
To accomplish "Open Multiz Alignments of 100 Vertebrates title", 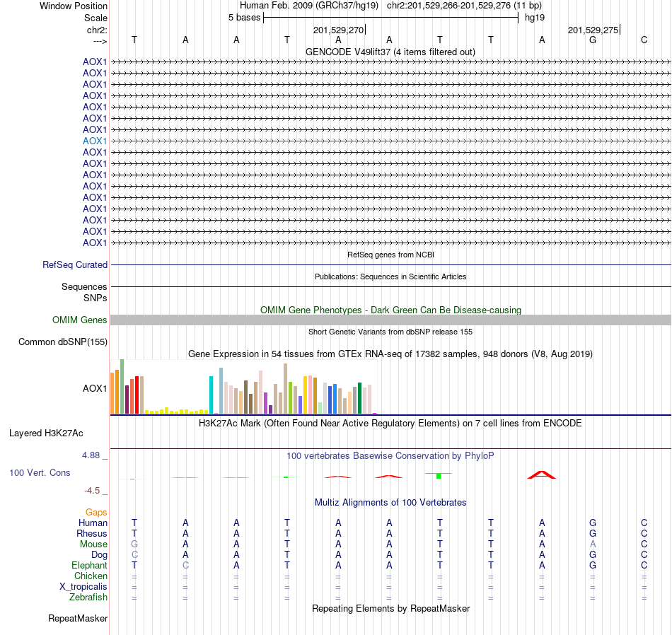I will 390,503.
